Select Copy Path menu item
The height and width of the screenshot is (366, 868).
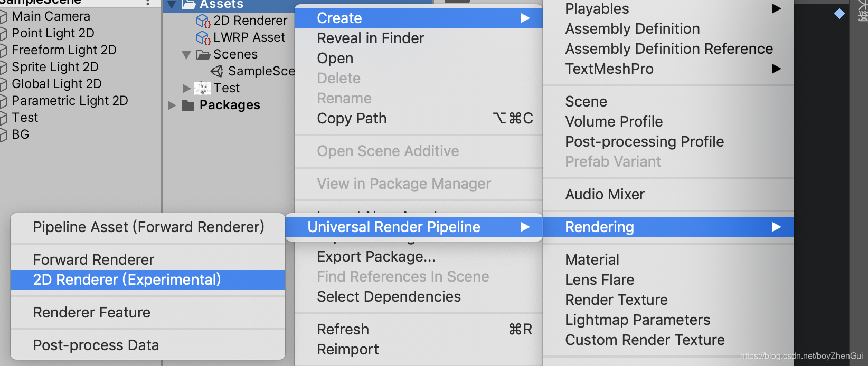pos(418,118)
